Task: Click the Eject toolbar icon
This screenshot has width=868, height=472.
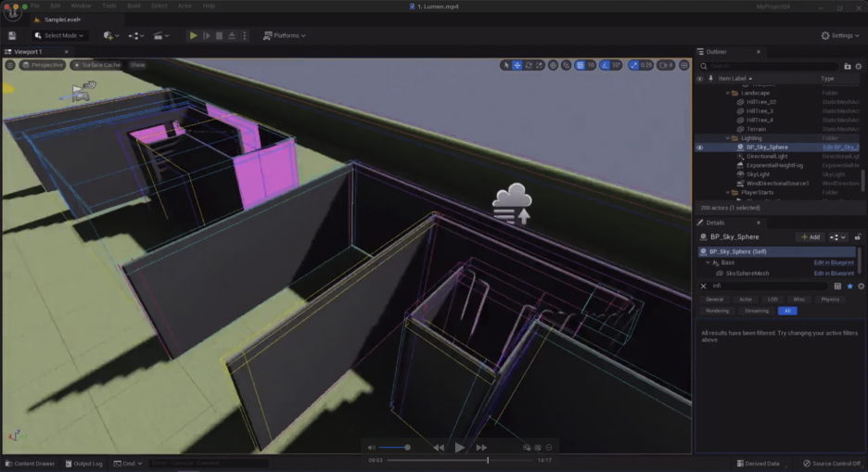Action: pyautogui.click(x=232, y=35)
